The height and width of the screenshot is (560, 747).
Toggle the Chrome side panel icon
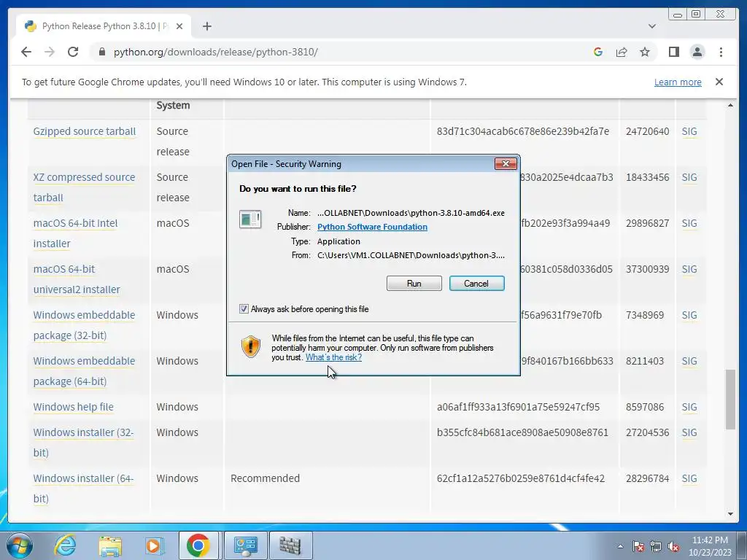click(x=673, y=52)
